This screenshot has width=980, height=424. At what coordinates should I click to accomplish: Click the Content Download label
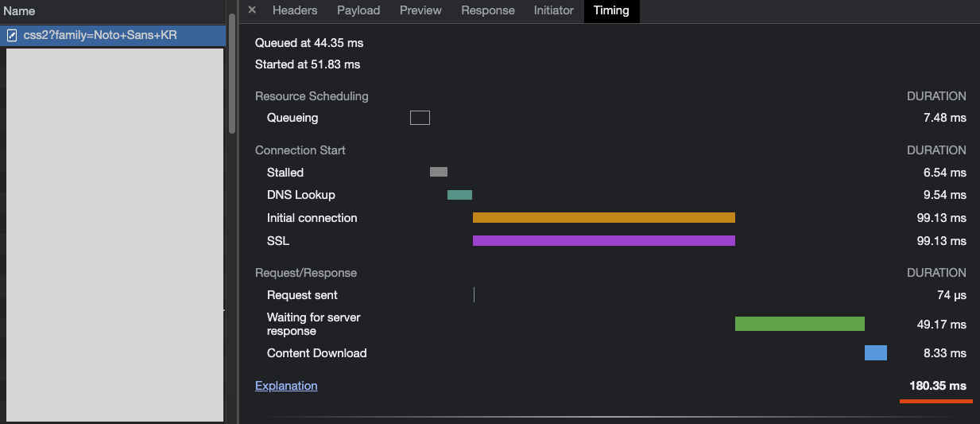click(x=317, y=353)
